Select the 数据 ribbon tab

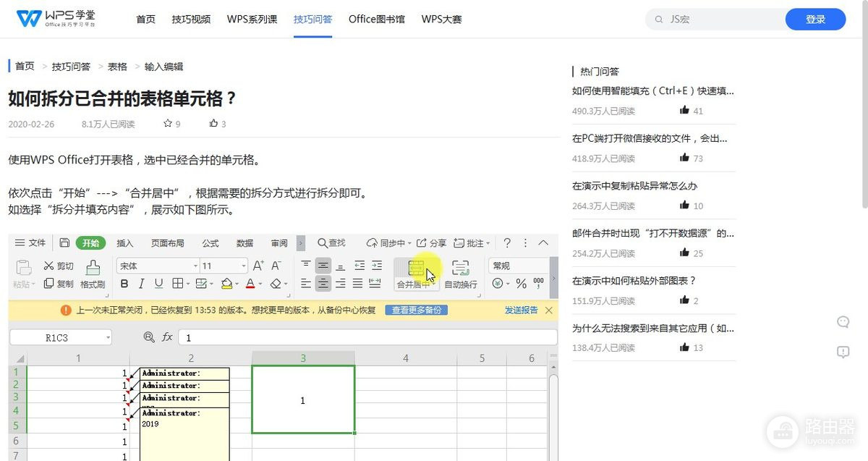245,243
